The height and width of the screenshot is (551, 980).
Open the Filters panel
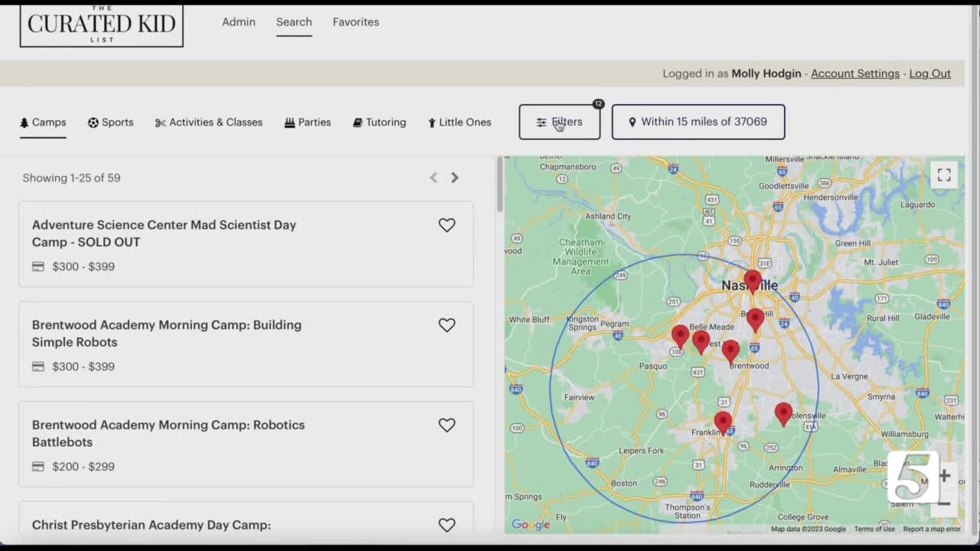(x=560, y=122)
